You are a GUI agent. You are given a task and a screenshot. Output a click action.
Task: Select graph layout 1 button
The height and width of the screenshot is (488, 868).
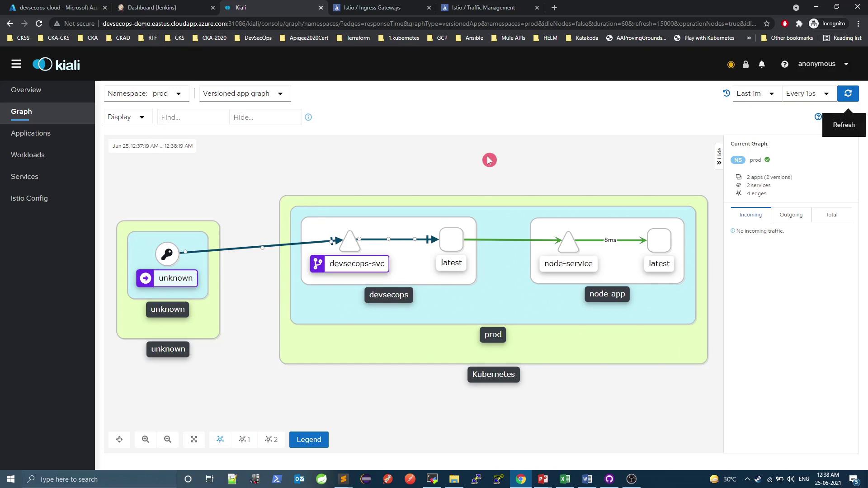tap(244, 439)
